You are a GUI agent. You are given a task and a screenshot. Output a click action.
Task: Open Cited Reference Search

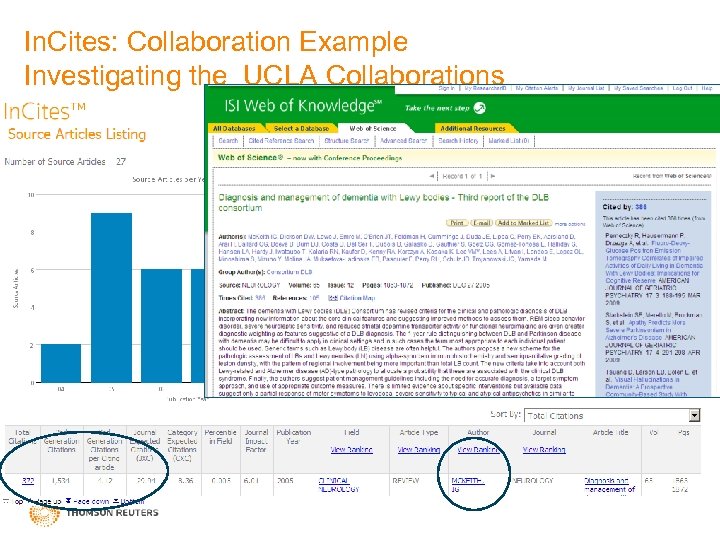281,141
